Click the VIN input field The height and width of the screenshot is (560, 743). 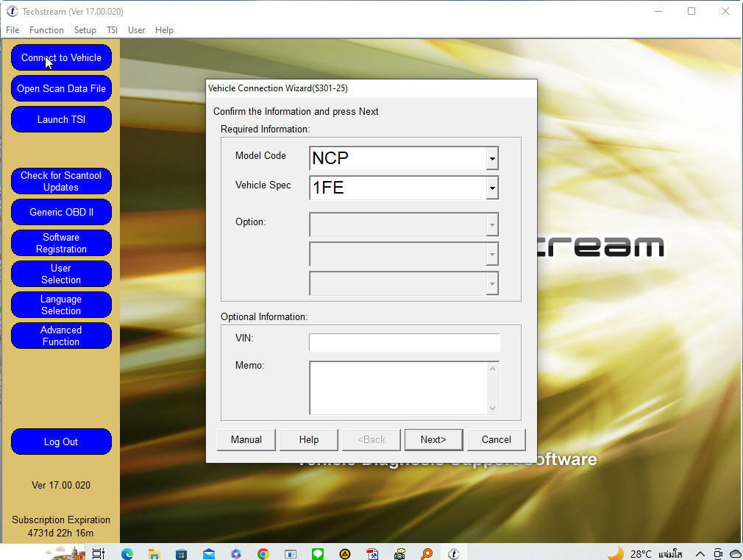(x=404, y=343)
